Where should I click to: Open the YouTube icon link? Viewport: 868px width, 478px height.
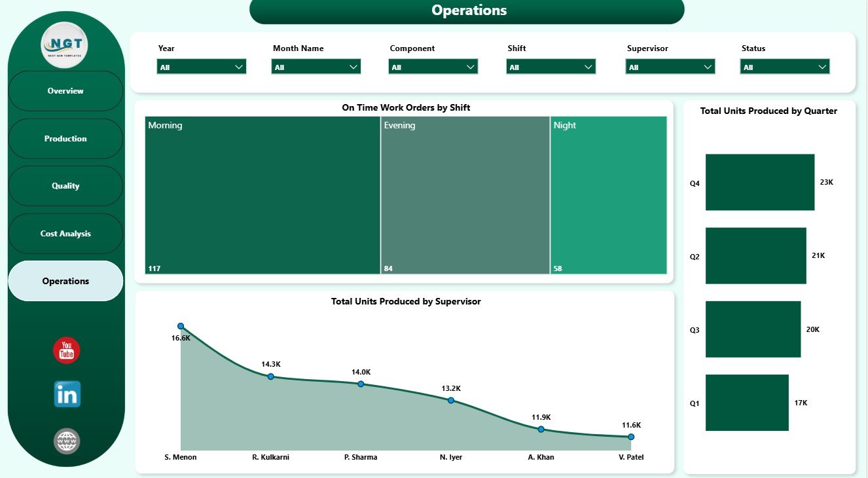pos(66,350)
